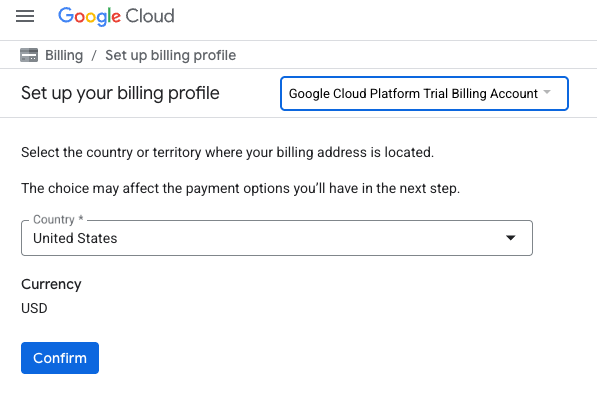Open the Trial Billing Account selector
This screenshot has width=597, height=395.
pyautogui.click(x=424, y=94)
